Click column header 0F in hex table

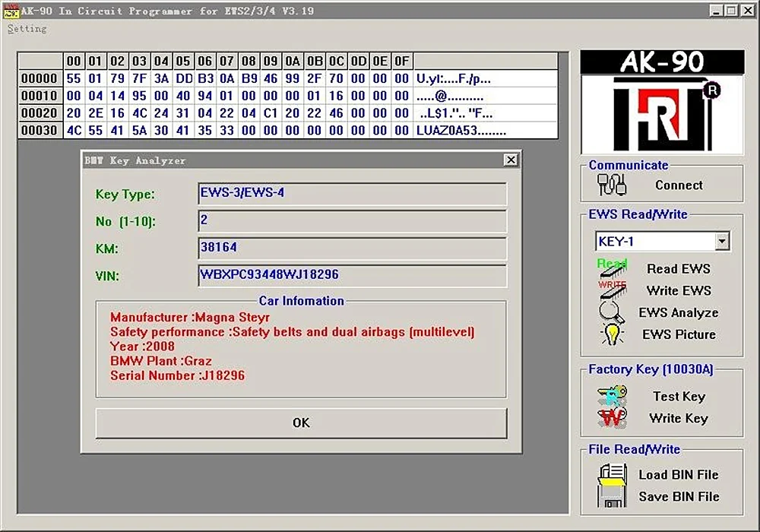click(x=402, y=61)
